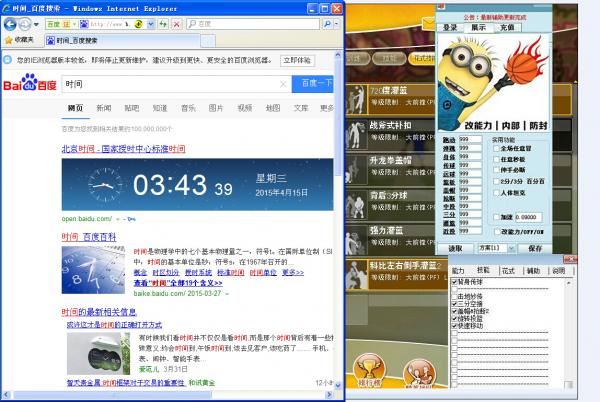Select the 时间_百度搜索 browser tab
Screen dimensions: 600x402
tap(122, 41)
